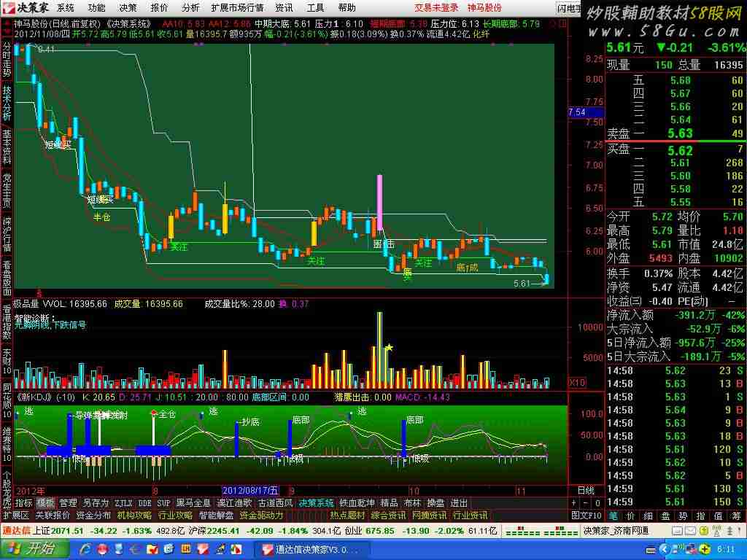
Task: Click the antenna signal icon in status bar
Action: pos(716,531)
